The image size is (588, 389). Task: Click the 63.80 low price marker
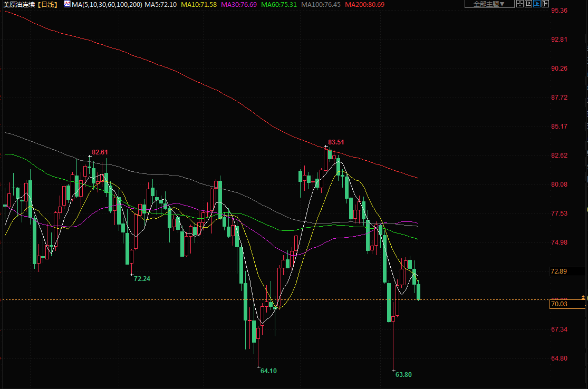point(403,375)
